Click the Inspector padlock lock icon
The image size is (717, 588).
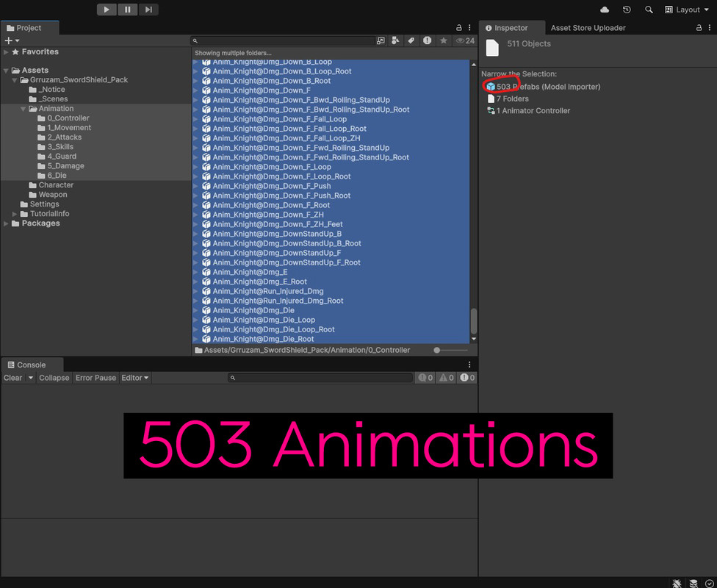[698, 27]
